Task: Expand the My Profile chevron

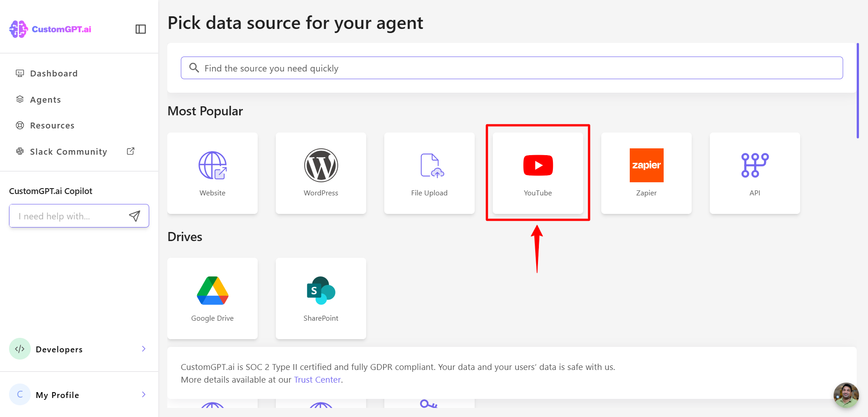Action: (x=144, y=394)
